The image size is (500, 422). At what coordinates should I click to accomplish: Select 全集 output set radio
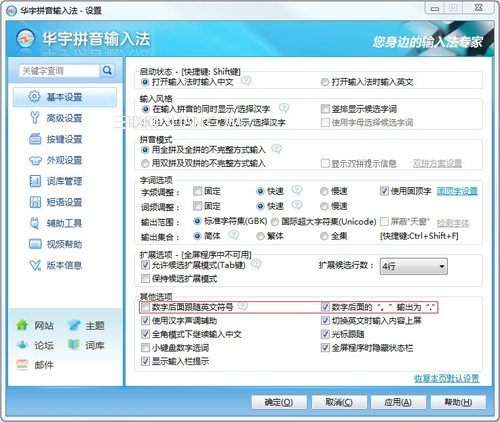pyautogui.click(x=324, y=236)
